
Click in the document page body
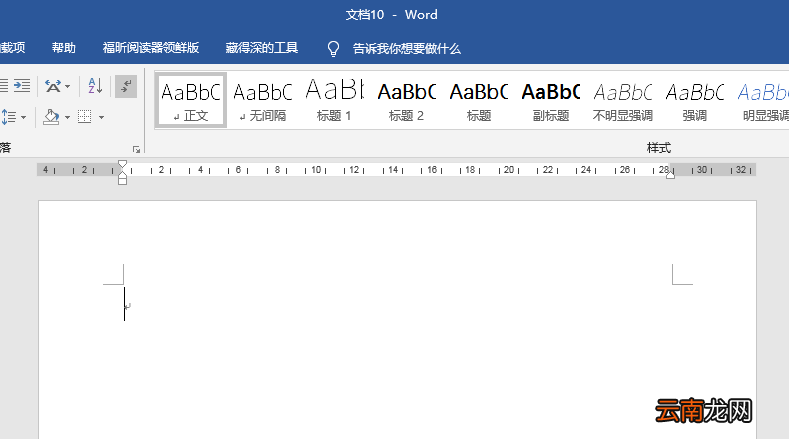(398, 320)
